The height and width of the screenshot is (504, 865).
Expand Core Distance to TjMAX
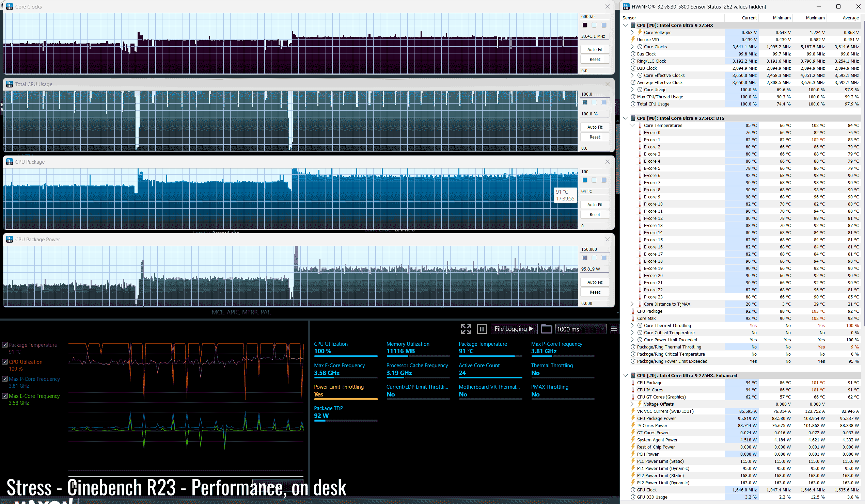[x=632, y=304]
